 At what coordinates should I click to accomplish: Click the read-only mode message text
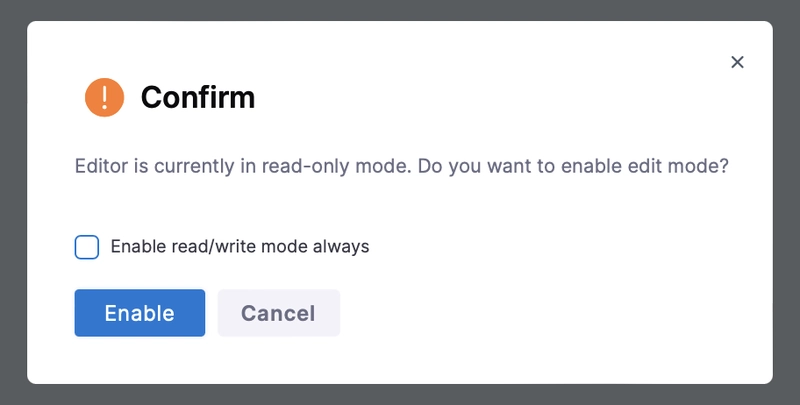(x=401, y=166)
